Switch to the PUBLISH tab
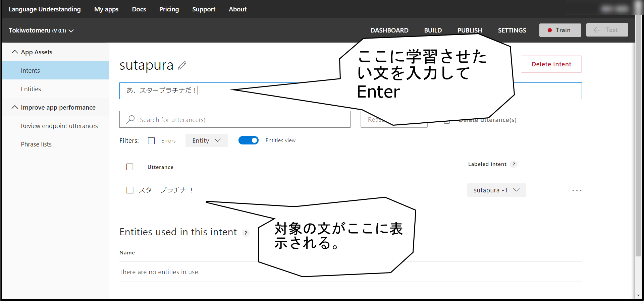This screenshot has width=644, height=301. pyautogui.click(x=470, y=30)
